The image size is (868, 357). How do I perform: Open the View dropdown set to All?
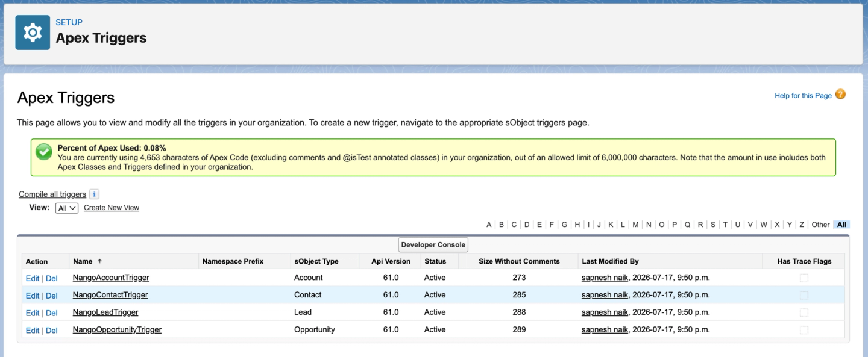pos(67,208)
